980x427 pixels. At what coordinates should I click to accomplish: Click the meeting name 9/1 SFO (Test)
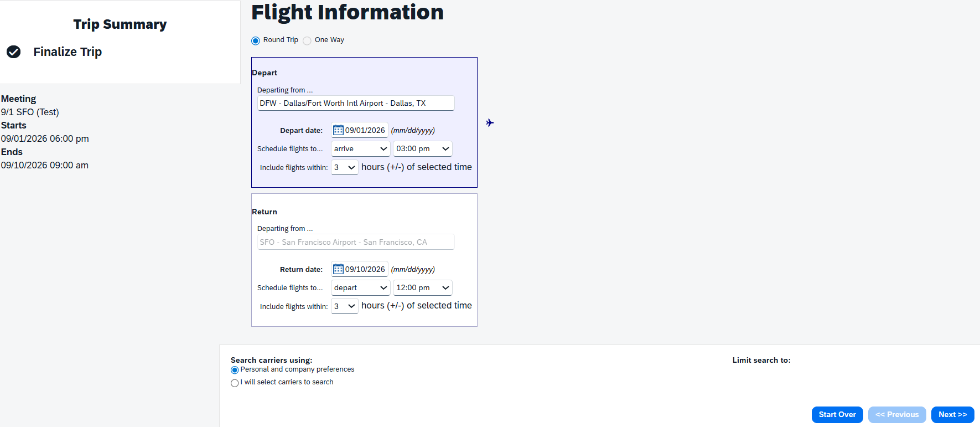[30, 112]
